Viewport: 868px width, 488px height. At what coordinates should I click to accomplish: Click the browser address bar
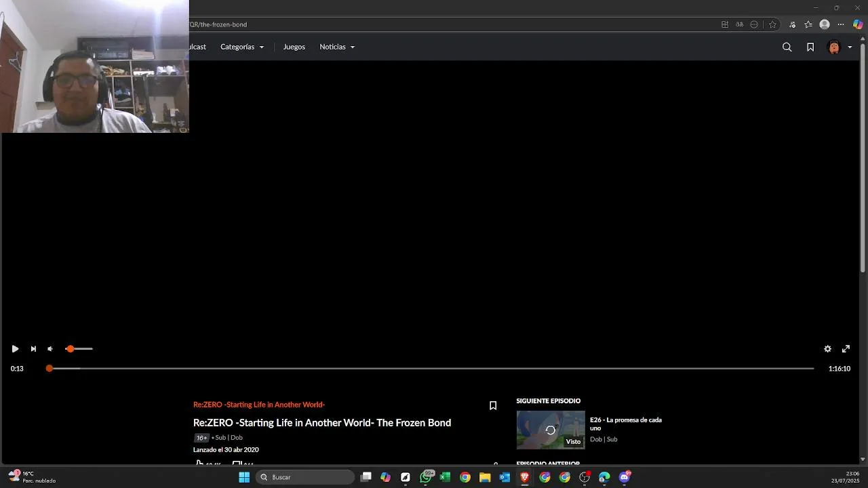(448, 24)
